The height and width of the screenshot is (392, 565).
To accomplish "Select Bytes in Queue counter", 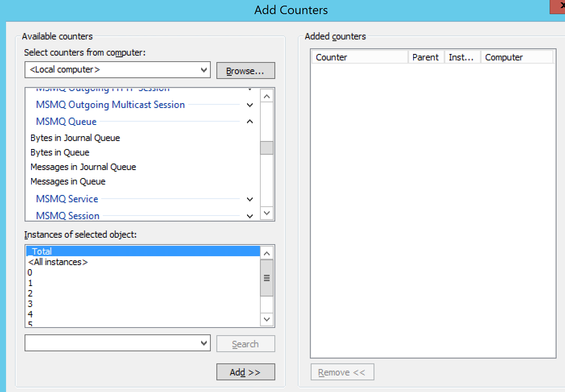I will 60,153.
